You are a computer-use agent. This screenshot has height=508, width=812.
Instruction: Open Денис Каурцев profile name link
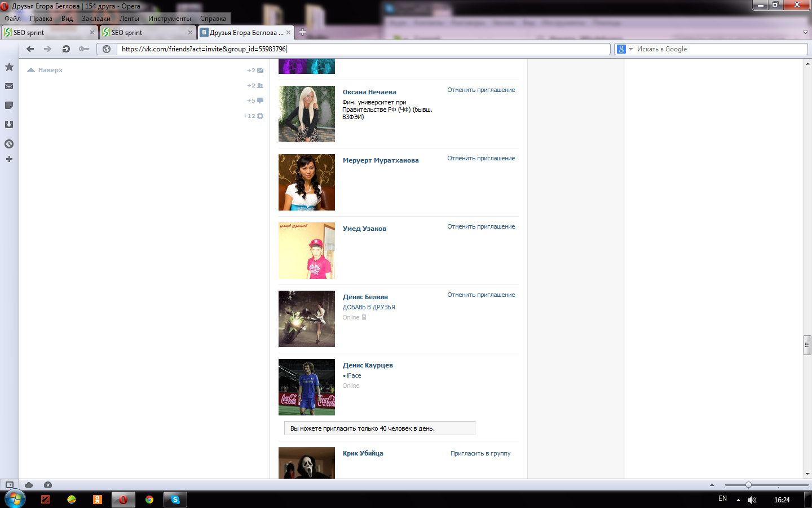pyautogui.click(x=368, y=365)
